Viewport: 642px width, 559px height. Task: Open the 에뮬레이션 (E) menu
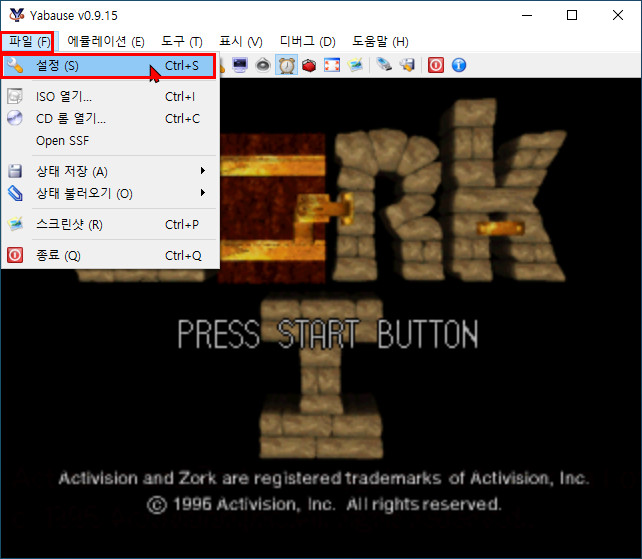106,42
